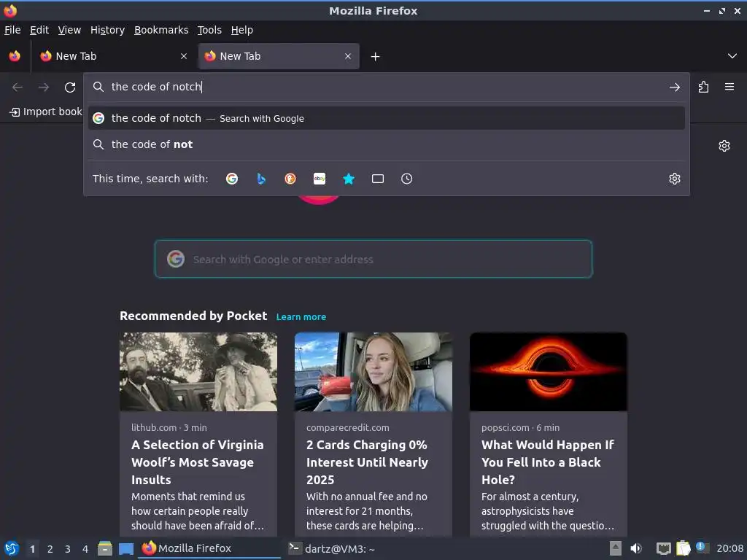Open '2 Cards Charging 0% Interest' article
Viewport: 747px width, 560px height.
(x=368, y=462)
